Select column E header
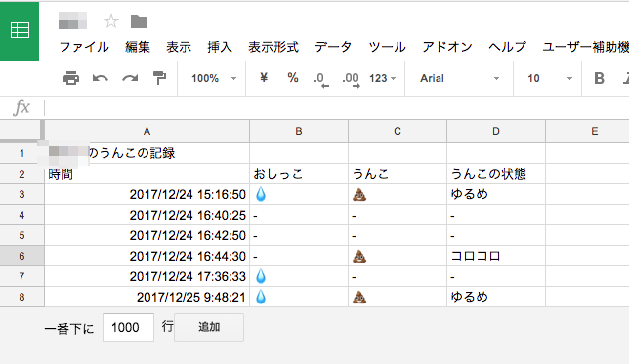 [587, 131]
